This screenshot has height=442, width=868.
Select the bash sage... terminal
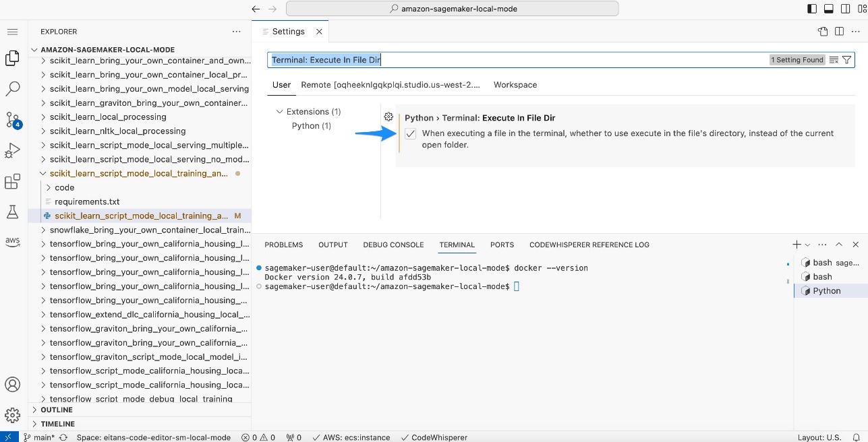(830, 263)
